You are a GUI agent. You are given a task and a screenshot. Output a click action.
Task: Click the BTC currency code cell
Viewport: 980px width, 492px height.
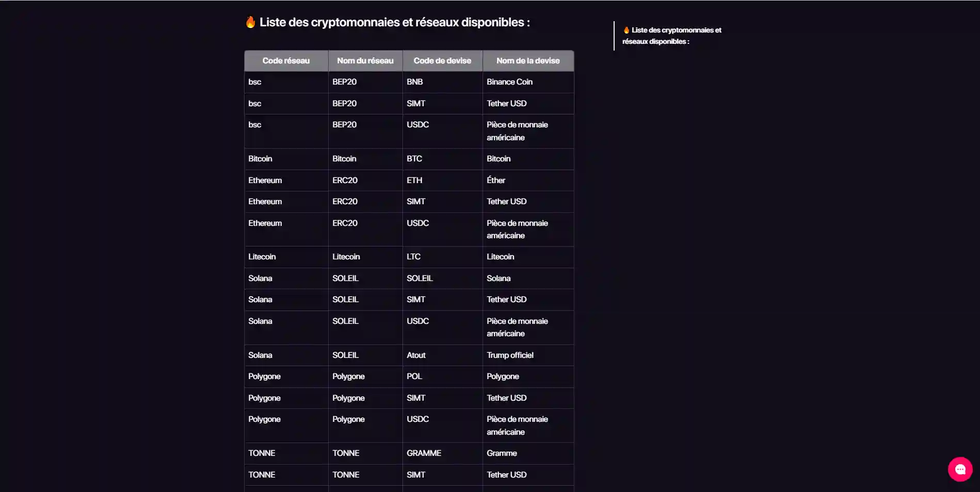point(442,159)
